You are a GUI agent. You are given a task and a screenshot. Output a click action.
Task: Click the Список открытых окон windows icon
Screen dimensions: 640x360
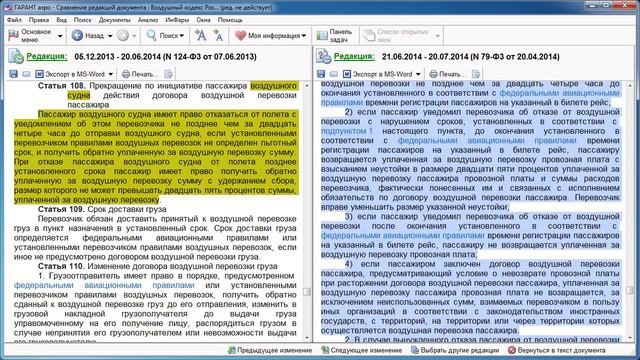[x=369, y=36]
